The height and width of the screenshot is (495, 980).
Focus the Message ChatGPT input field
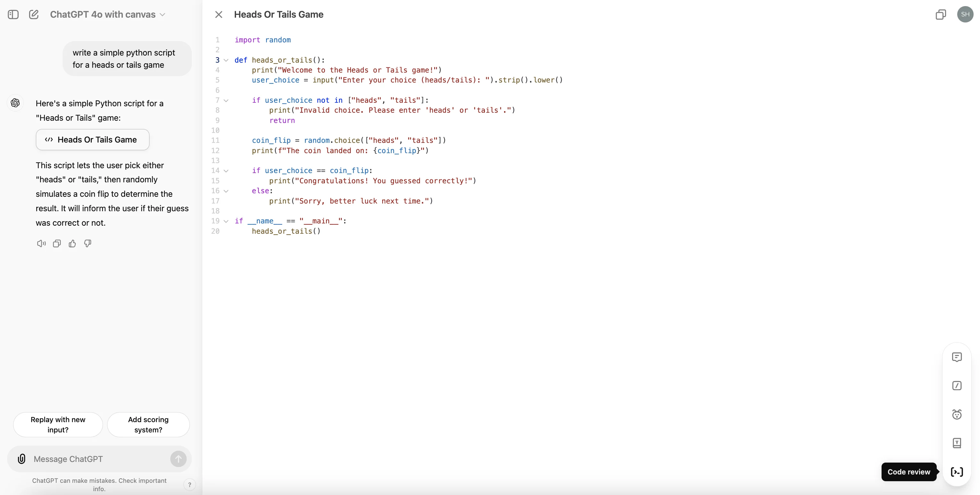pos(99,459)
